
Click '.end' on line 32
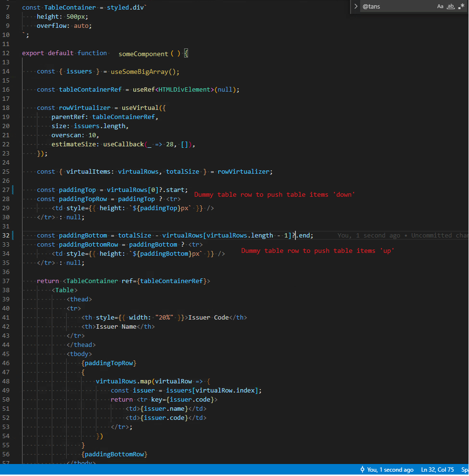point(303,235)
